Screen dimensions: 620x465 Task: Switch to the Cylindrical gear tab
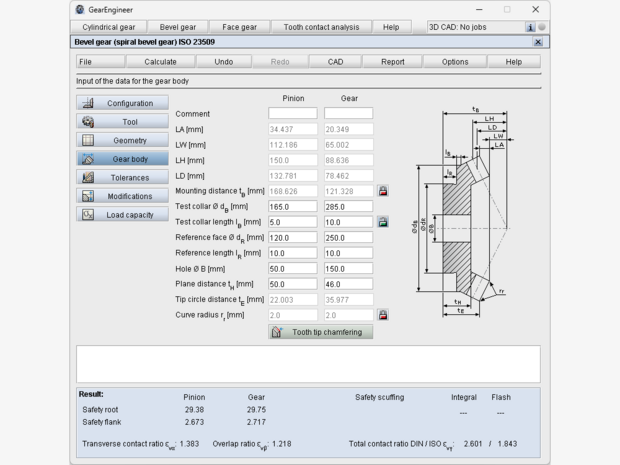pyautogui.click(x=110, y=27)
